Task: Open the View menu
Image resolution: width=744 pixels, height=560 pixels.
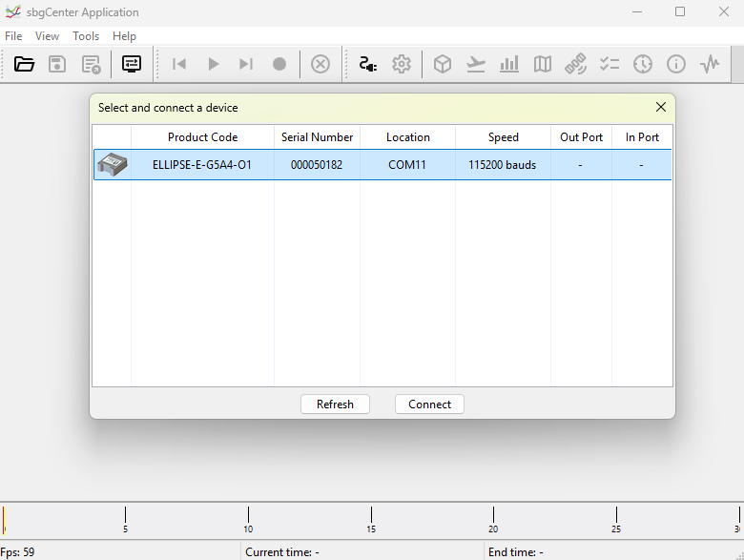Action: 47,36
